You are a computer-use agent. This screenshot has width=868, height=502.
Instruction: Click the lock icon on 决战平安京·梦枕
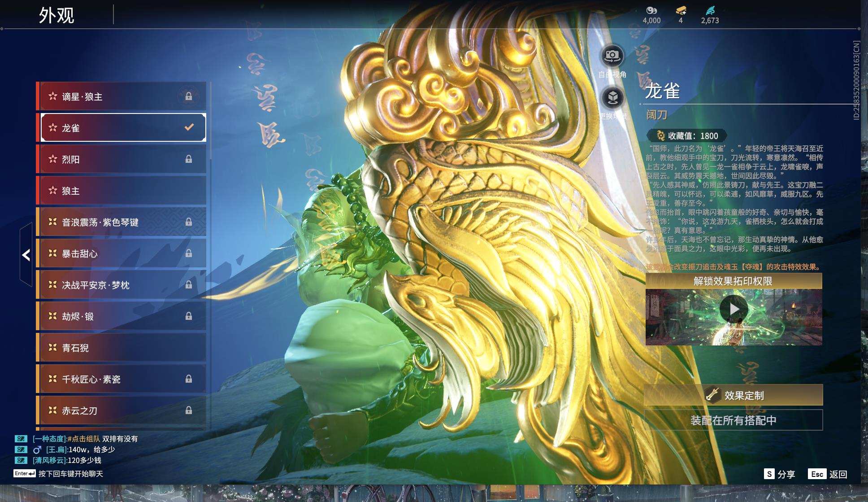[189, 285]
